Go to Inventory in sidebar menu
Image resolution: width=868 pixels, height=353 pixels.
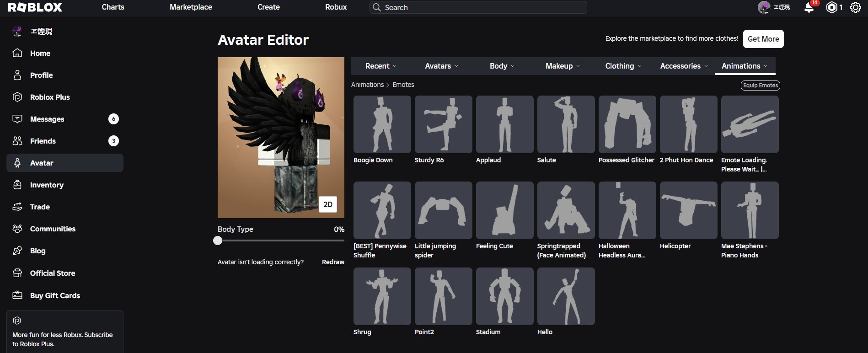click(x=65, y=185)
